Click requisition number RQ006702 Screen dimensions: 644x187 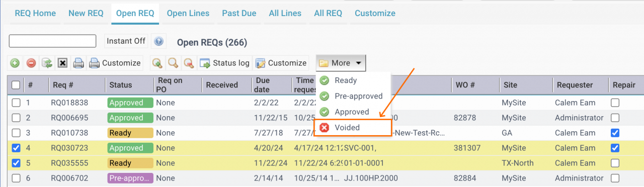(x=69, y=178)
